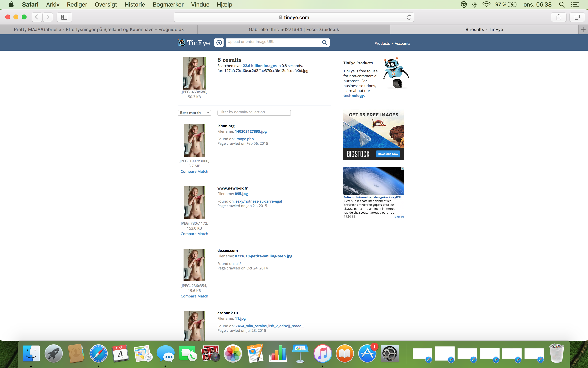Open Maps from the Dock

coord(143,353)
